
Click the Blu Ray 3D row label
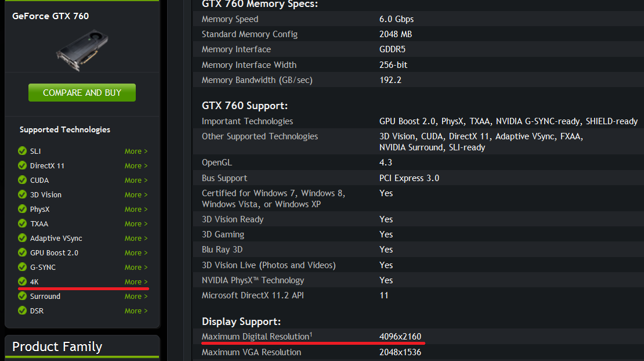(222, 250)
